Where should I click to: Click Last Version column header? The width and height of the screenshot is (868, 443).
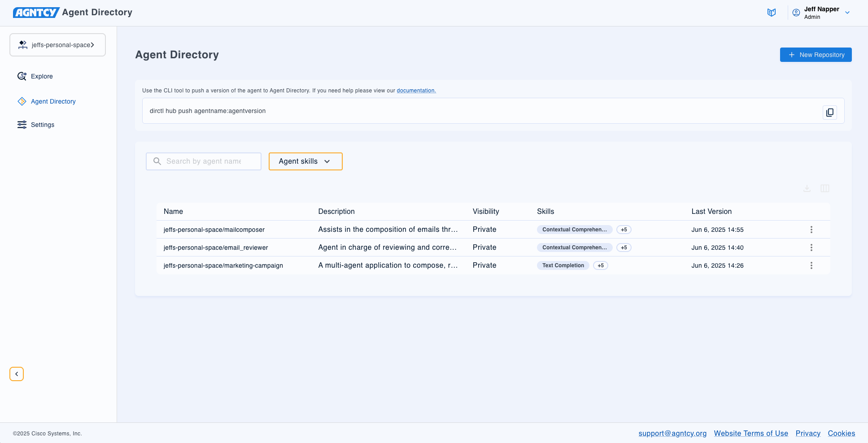click(711, 212)
